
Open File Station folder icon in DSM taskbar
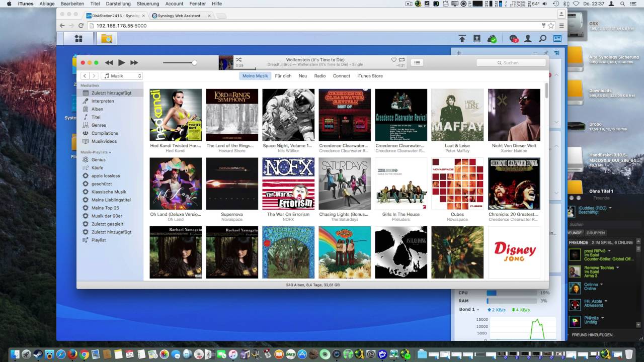click(106, 39)
